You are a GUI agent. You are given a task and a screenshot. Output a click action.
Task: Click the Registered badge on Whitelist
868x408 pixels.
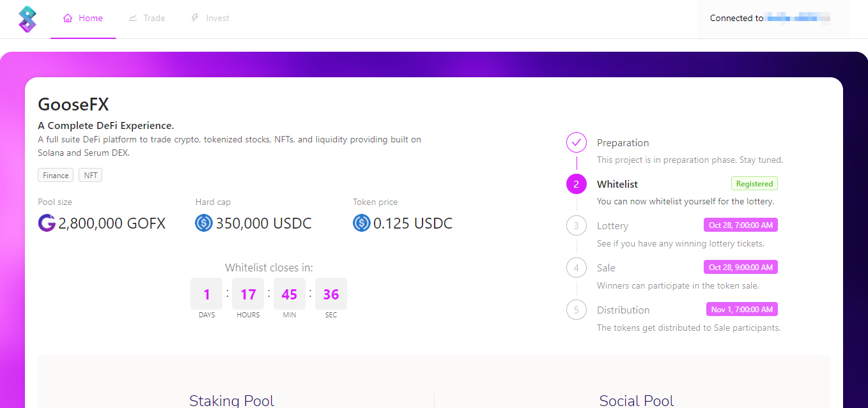pos(754,184)
